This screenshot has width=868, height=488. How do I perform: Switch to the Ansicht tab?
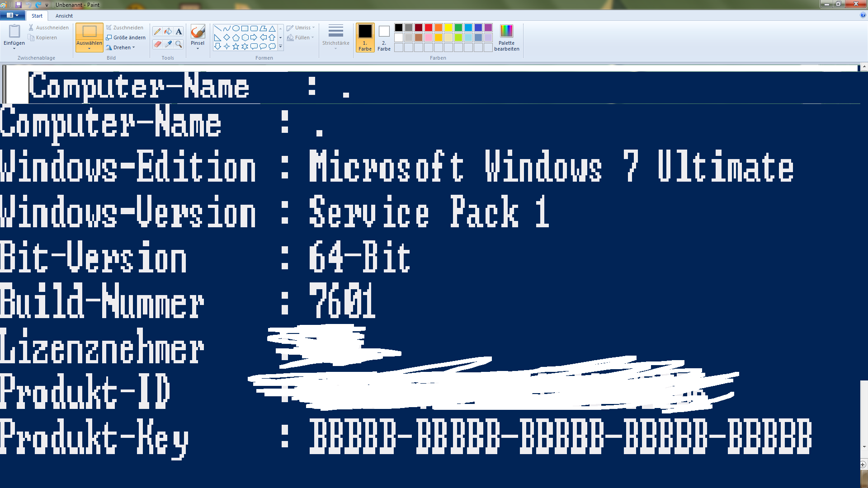[x=64, y=16]
